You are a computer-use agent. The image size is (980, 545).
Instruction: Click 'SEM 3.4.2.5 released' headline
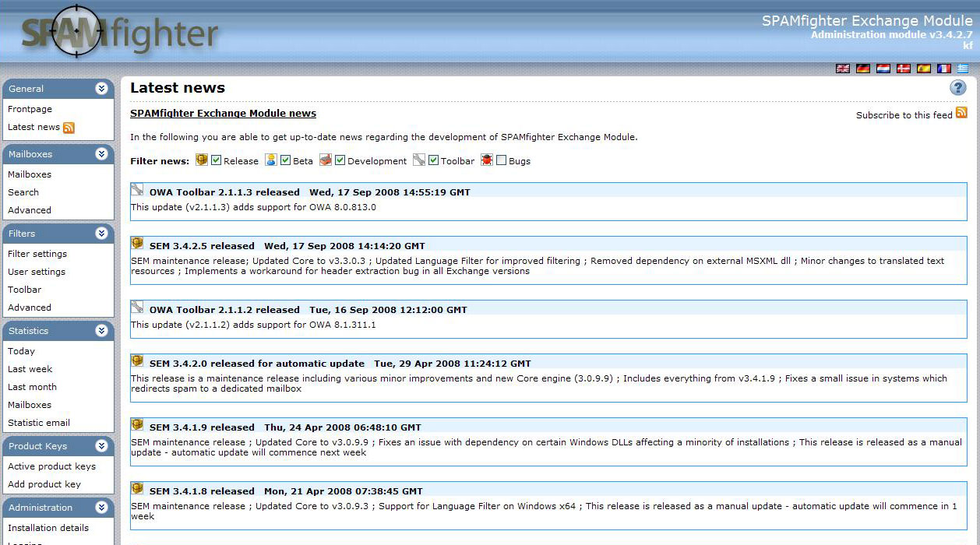point(202,246)
